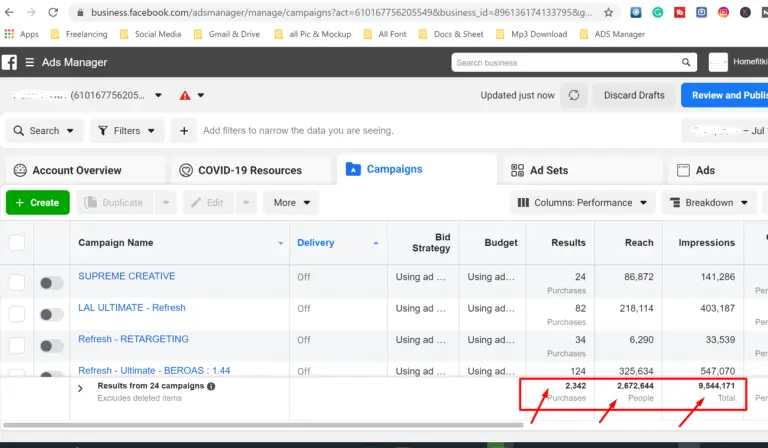Switch to the Ad Sets tab
Image resolution: width=768 pixels, height=448 pixels.
pyautogui.click(x=538, y=170)
